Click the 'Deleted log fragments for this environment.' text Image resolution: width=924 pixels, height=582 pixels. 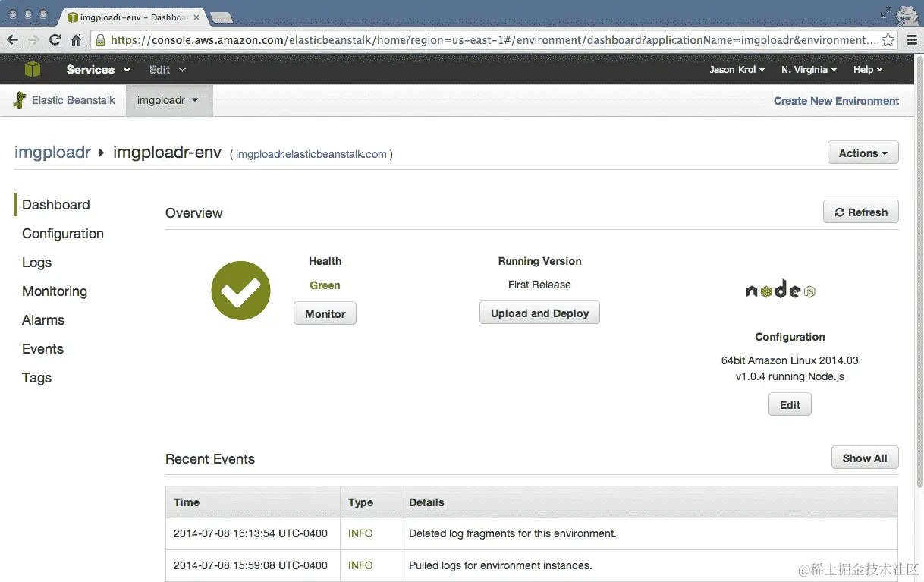click(x=512, y=533)
